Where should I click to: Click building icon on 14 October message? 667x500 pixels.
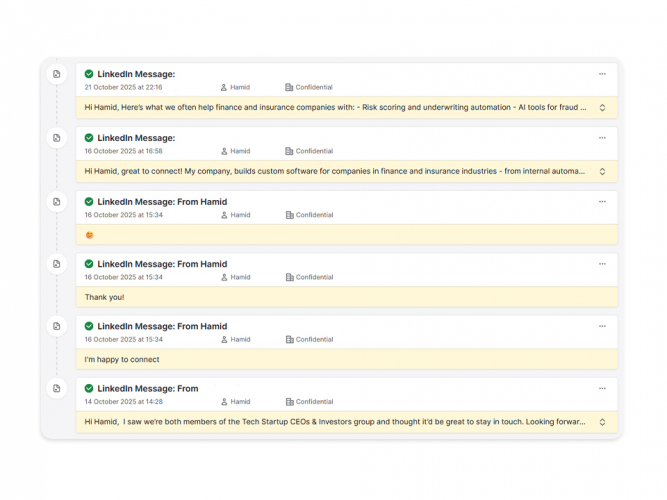tap(290, 402)
